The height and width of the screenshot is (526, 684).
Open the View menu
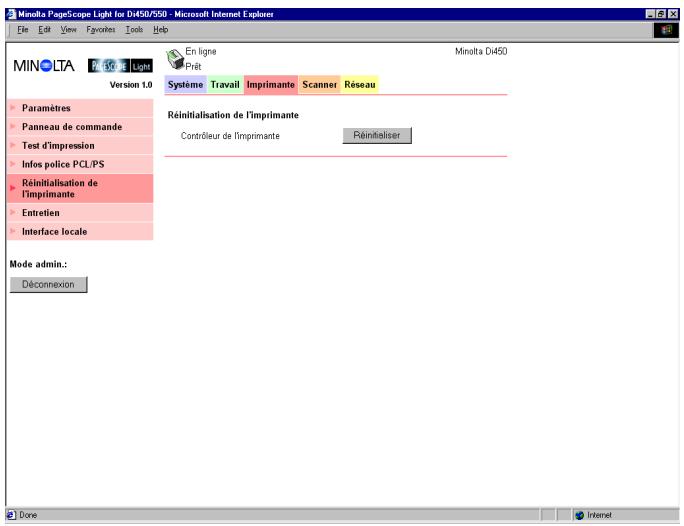coord(68,30)
